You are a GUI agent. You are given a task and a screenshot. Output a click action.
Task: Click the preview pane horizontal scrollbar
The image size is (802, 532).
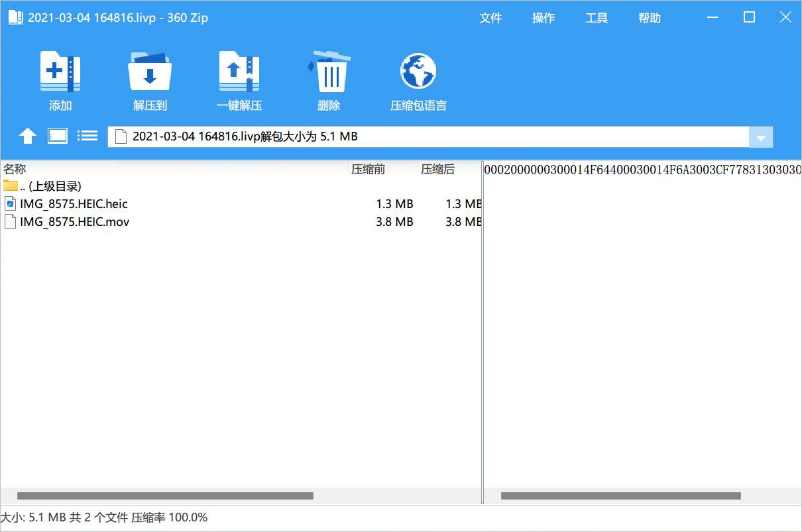pyautogui.click(x=620, y=496)
